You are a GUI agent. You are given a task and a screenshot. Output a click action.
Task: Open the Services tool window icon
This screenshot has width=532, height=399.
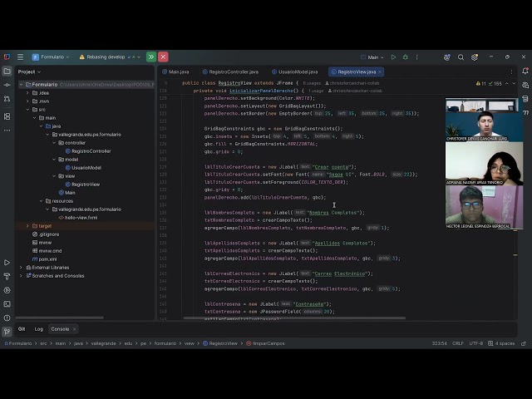[7, 290]
